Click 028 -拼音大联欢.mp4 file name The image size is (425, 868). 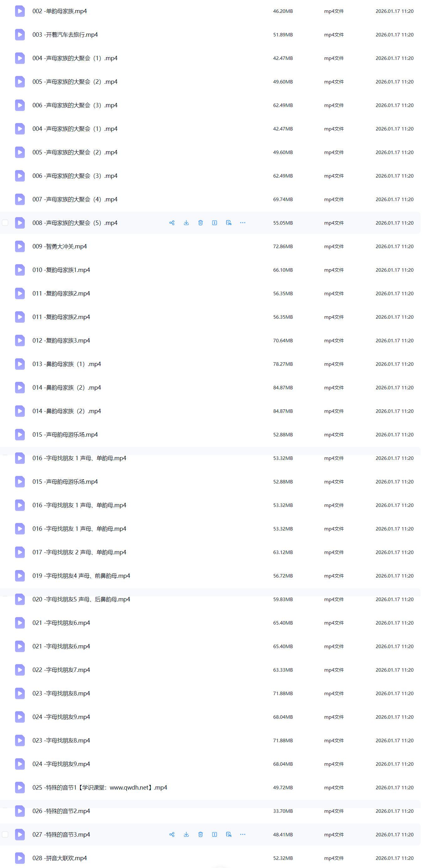[60, 858]
